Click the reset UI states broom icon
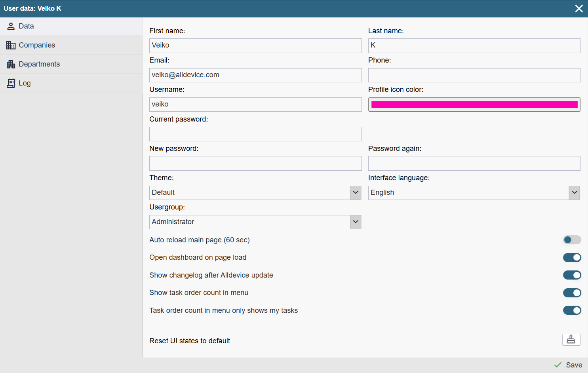 (571, 340)
